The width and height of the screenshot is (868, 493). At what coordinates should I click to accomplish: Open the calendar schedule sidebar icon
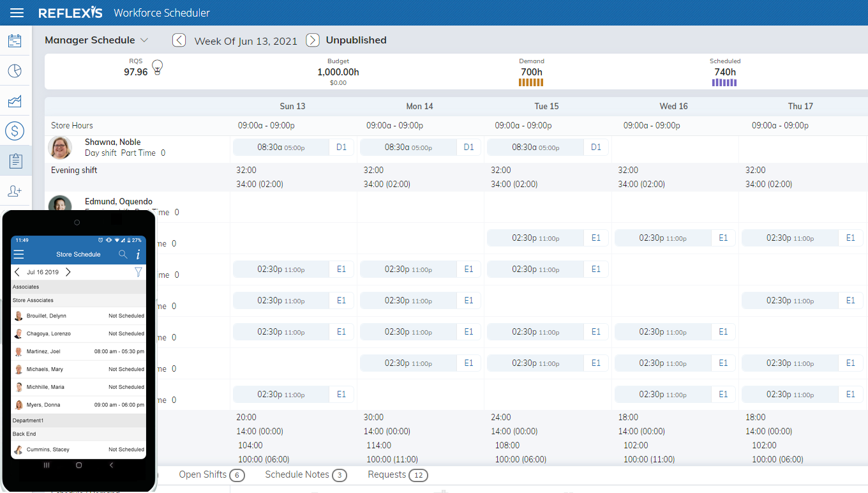(x=15, y=41)
